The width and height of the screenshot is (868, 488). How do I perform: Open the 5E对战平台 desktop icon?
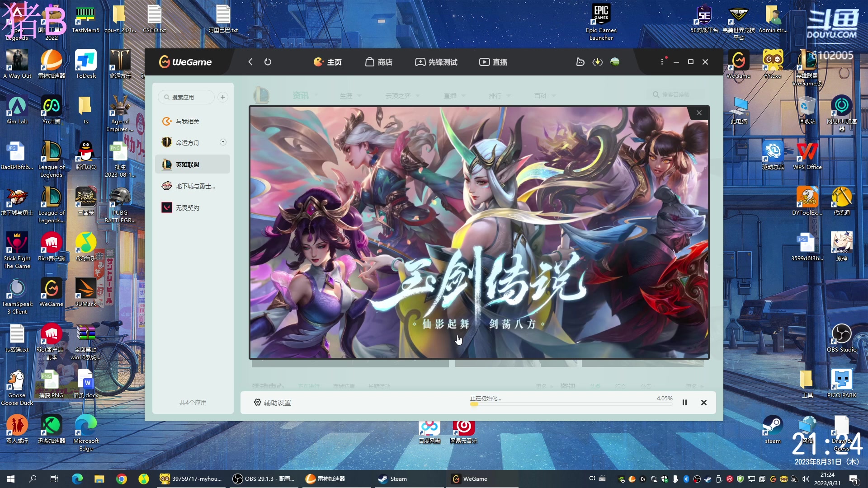(x=704, y=19)
